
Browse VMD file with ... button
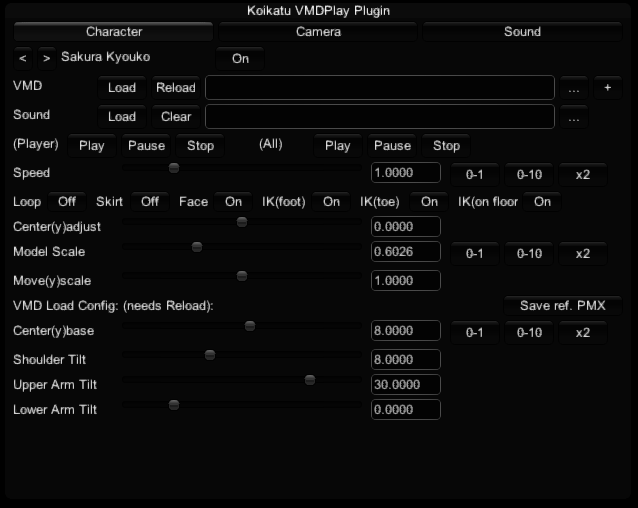pyautogui.click(x=574, y=87)
